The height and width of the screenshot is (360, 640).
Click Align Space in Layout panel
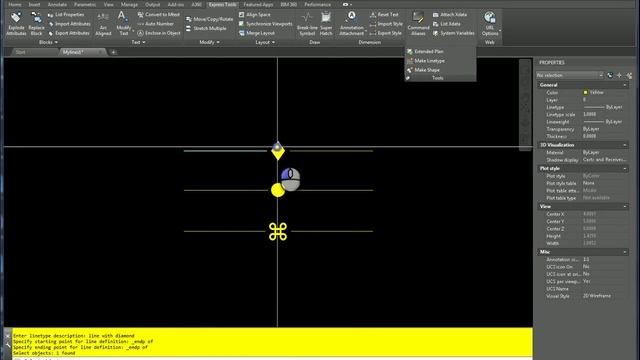click(255, 15)
